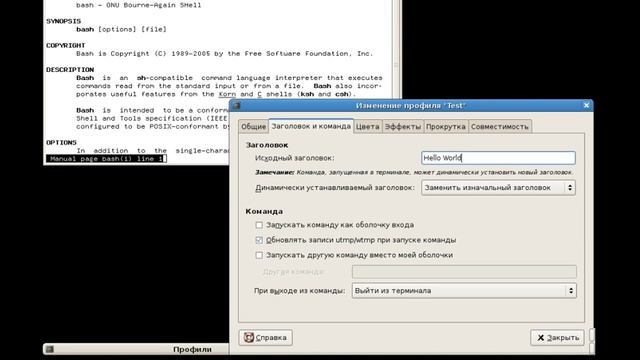Open the Цвета tab
The image size is (640, 360).
(x=367, y=127)
